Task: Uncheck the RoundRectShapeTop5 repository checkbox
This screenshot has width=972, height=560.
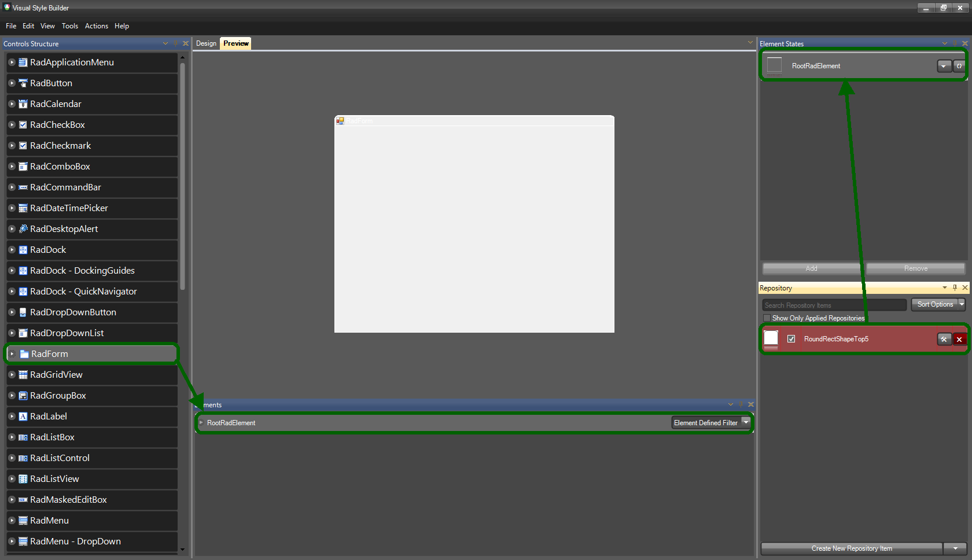Action: pos(791,339)
